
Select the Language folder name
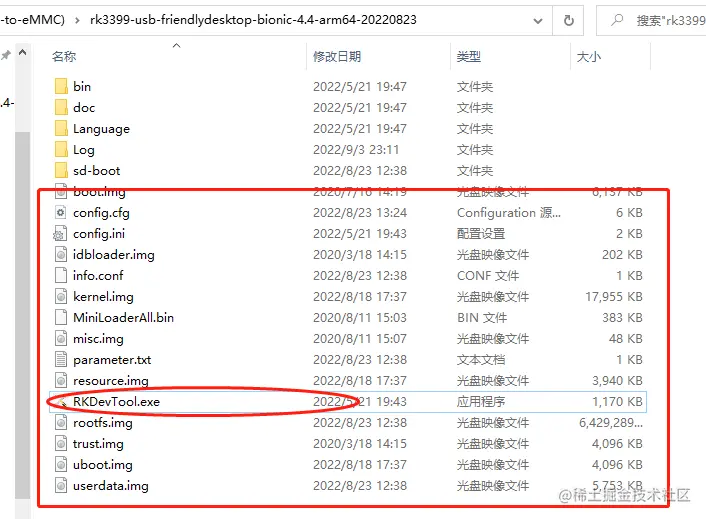tap(101, 129)
